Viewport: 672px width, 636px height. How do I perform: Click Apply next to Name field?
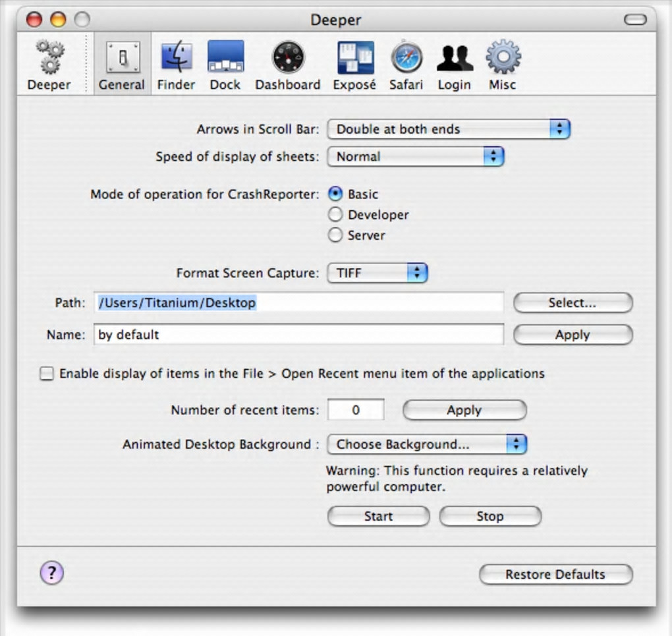573,335
